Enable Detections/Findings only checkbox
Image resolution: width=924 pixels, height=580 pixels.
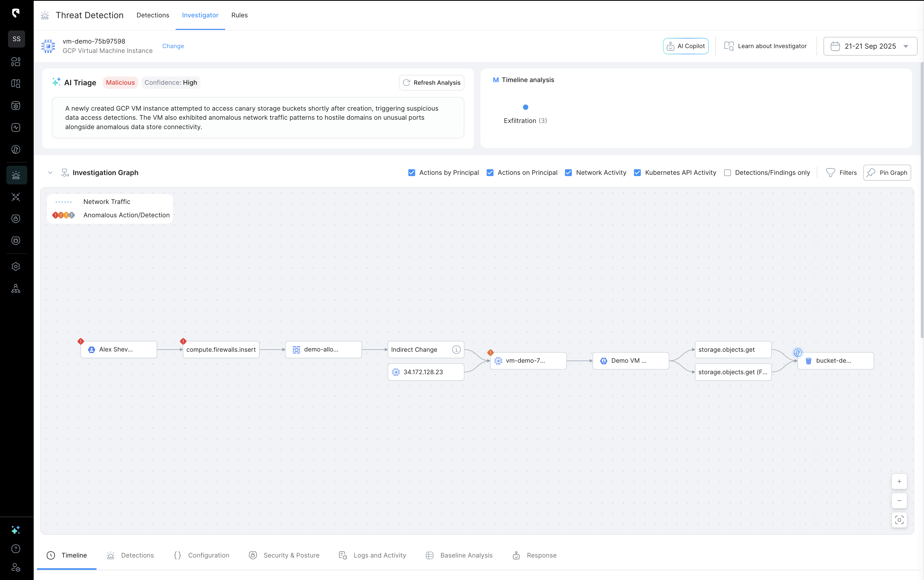[727, 173]
